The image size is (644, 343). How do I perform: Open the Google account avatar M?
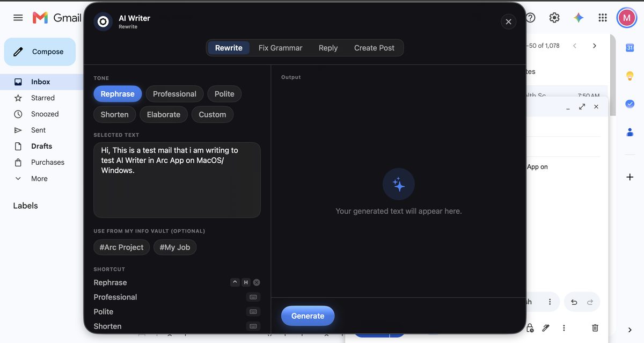point(627,18)
